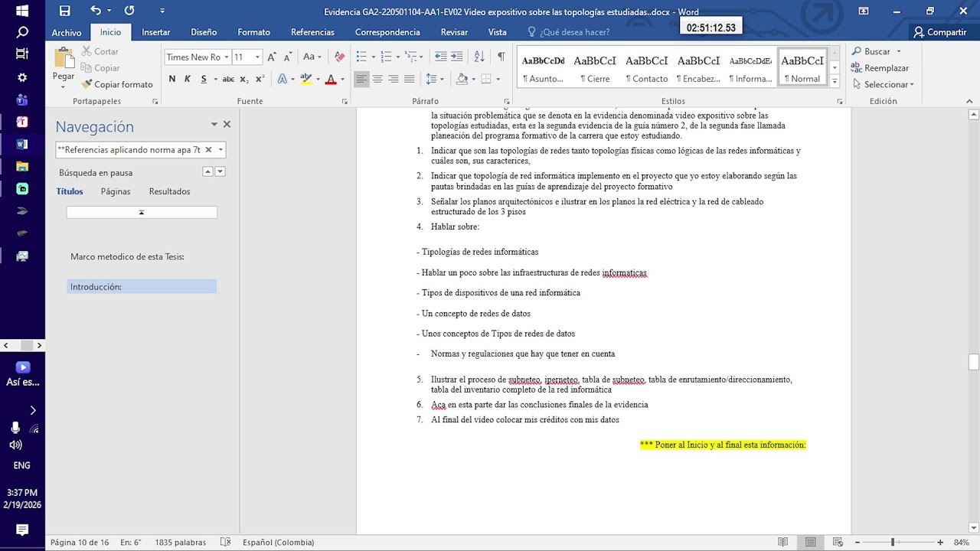Decrease paragraph indent
Viewport: 980px width, 551px height.
click(440, 57)
